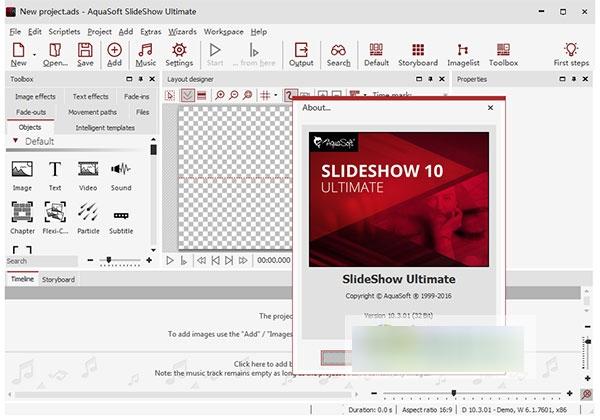Click zoom in magnifier in Layout designer
Image resolution: width=600 pixels, height=420 pixels.
pyautogui.click(x=220, y=95)
